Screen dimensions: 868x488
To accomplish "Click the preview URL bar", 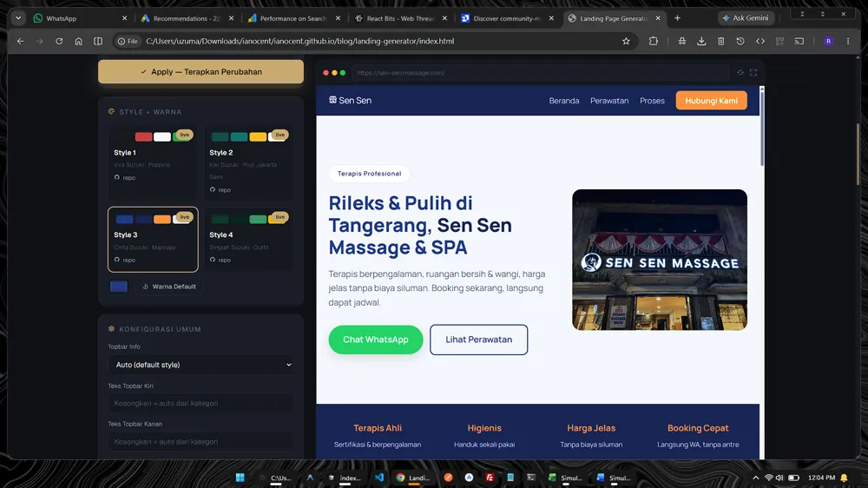I will [540, 73].
